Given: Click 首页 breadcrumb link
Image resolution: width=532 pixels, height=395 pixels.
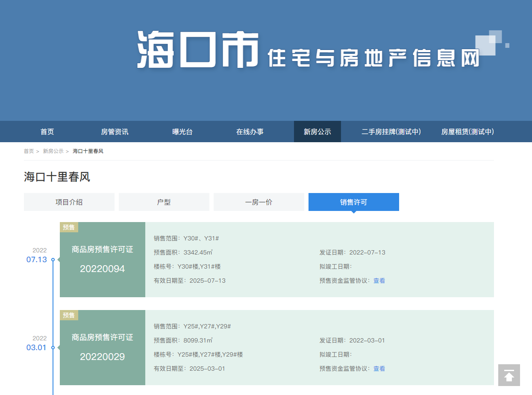Looking at the screenshot, I should (29, 151).
